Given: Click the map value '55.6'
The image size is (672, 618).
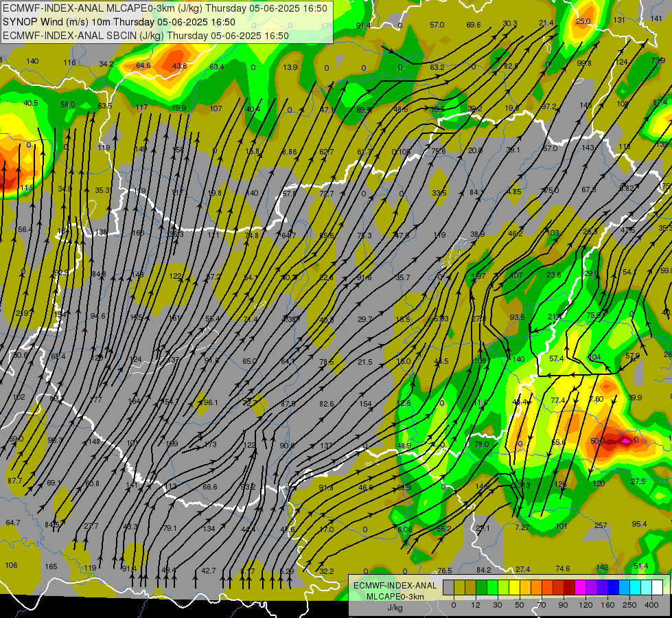Looking at the screenshot, I should click(558, 442).
